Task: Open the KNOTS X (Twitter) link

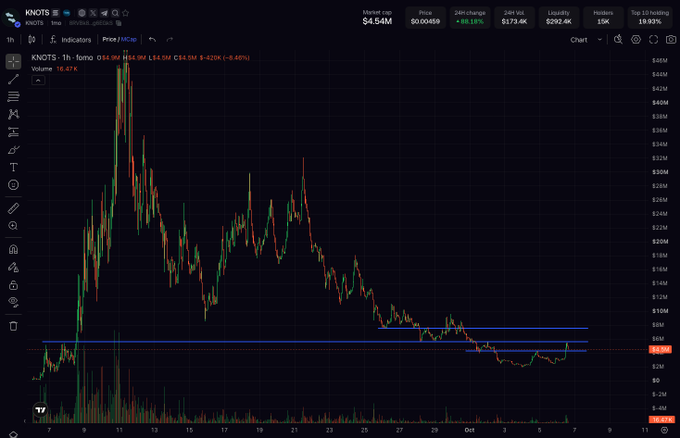Action: click(93, 13)
